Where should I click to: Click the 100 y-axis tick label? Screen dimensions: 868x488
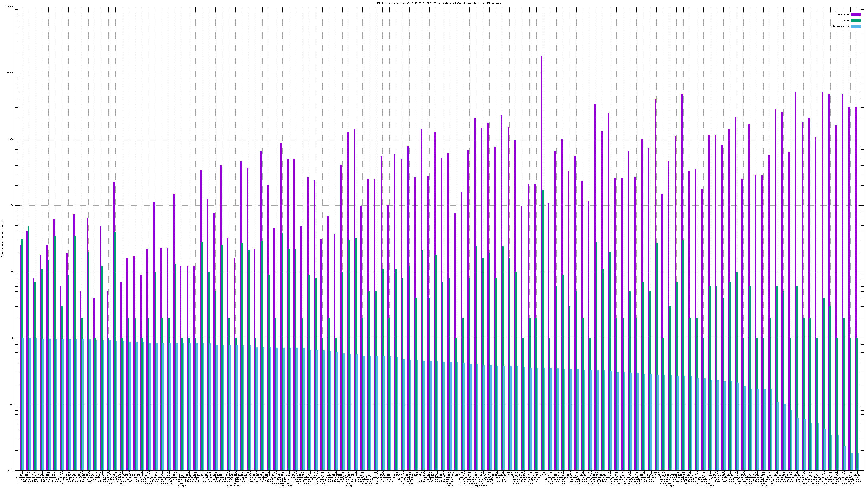pos(12,206)
